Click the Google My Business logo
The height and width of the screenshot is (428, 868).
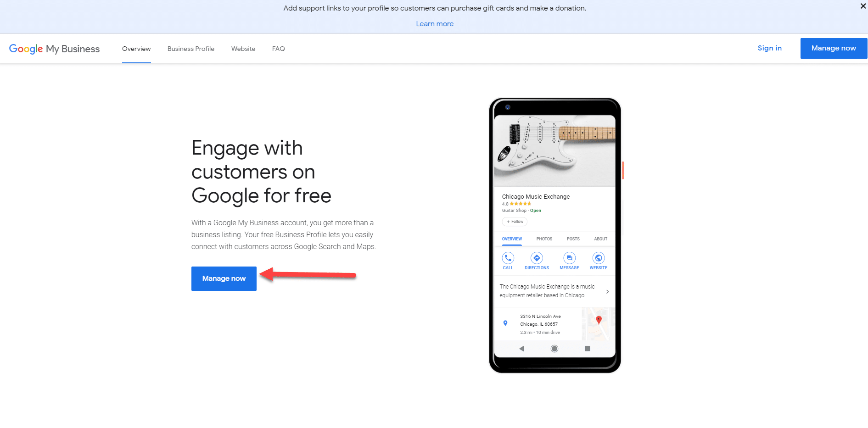pyautogui.click(x=54, y=48)
